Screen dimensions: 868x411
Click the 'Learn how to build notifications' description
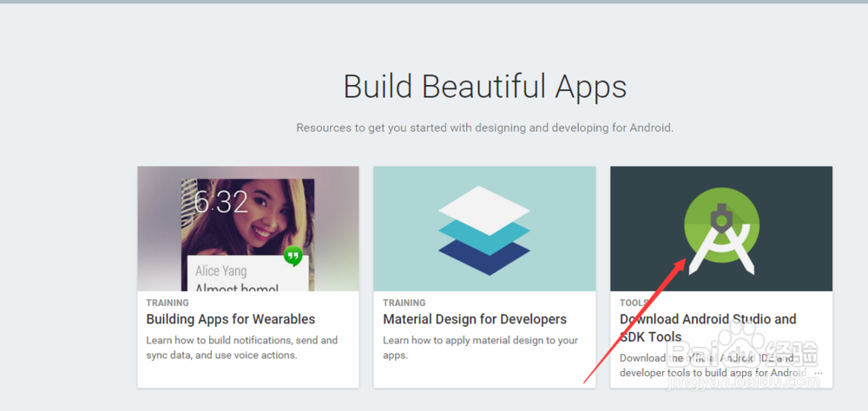242,348
